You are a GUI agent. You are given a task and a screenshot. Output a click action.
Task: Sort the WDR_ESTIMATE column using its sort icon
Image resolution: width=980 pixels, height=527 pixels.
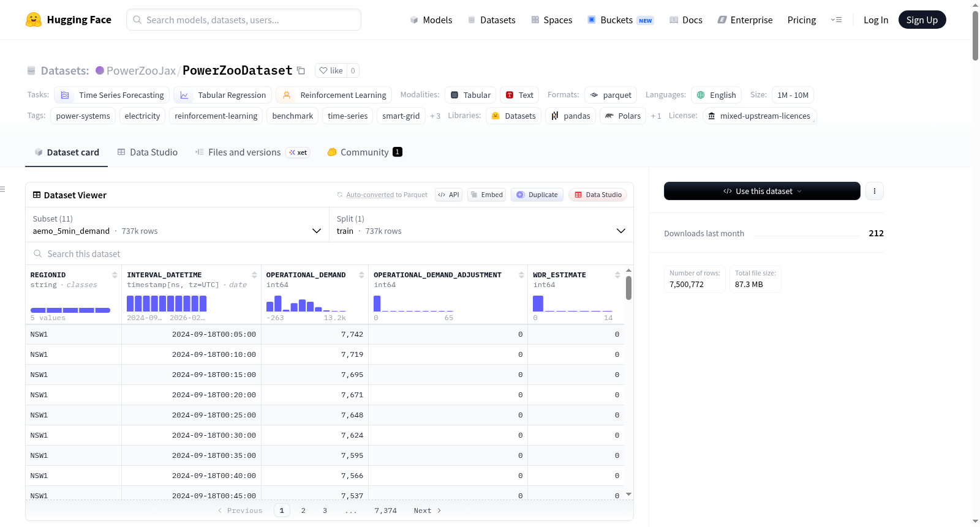(x=617, y=275)
